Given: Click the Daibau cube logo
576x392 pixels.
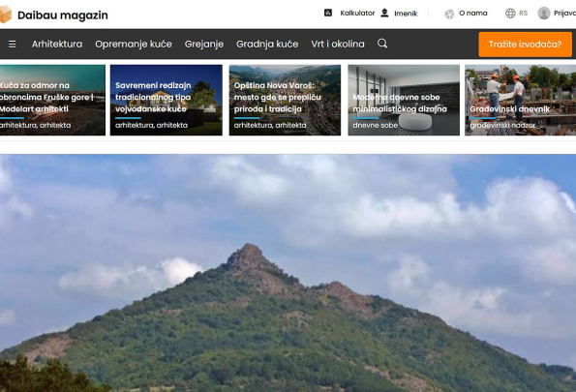Looking at the screenshot, I should [x=6, y=15].
